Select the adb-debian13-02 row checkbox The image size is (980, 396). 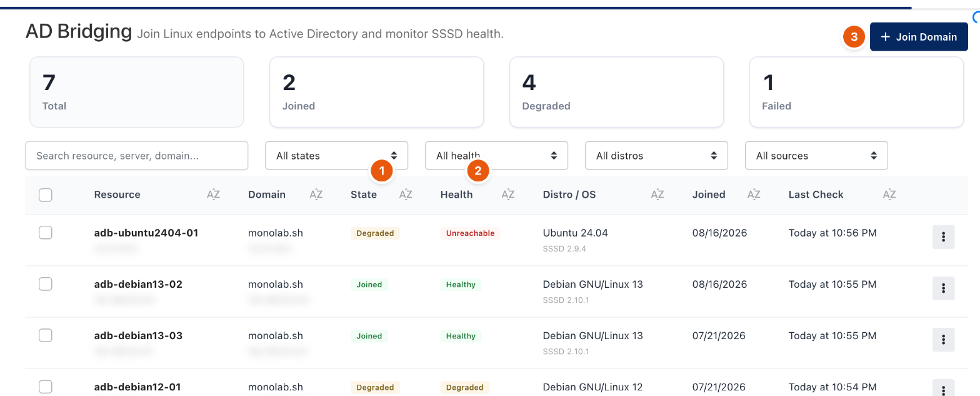pos(46,284)
